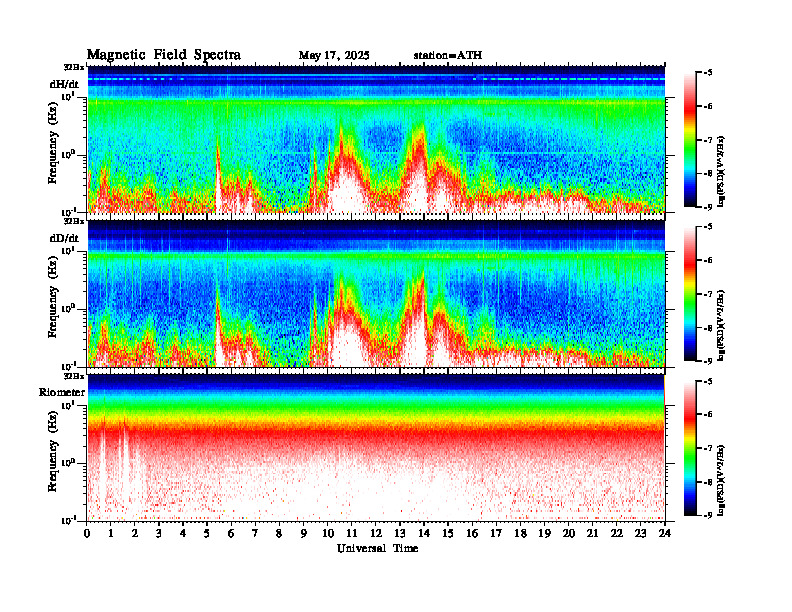Viewport: 792px width, 612px height.
Task: Click the "2" tick on the Universal Time axis
Action: [135, 534]
